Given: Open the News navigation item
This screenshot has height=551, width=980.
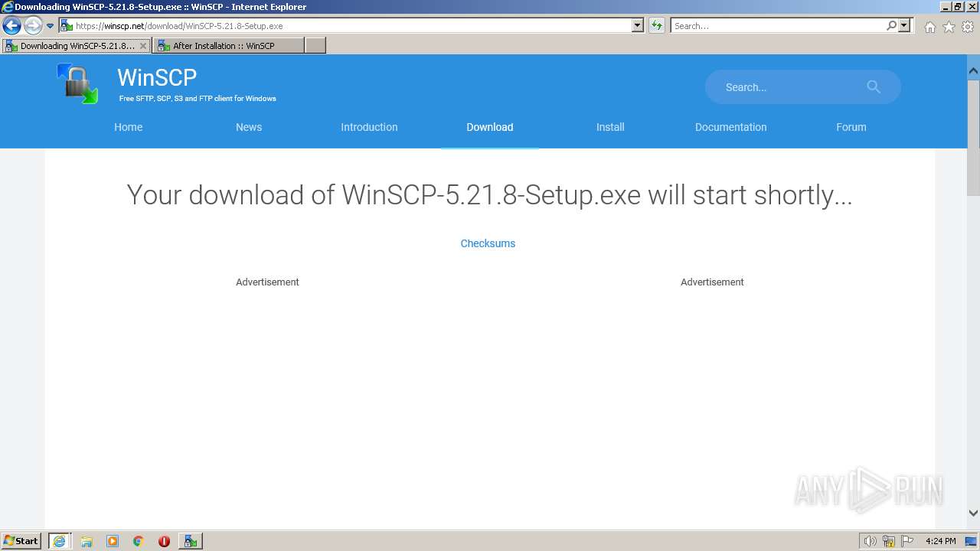Looking at the screenshot, I should (249, 127).
